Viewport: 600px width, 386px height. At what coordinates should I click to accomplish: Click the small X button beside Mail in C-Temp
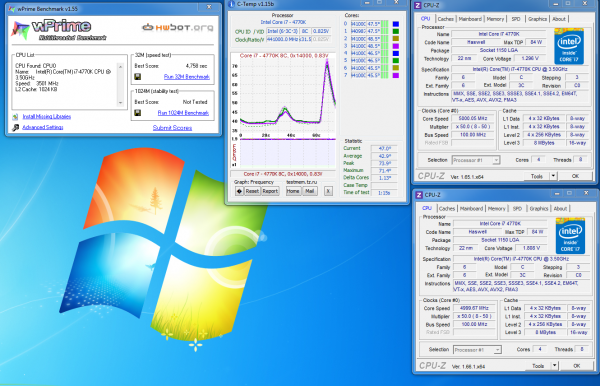(x=328, y=191)
